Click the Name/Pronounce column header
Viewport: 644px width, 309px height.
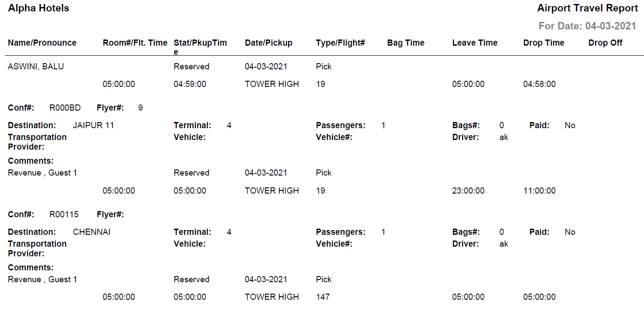pyautogui.click(x=42, y=43)
